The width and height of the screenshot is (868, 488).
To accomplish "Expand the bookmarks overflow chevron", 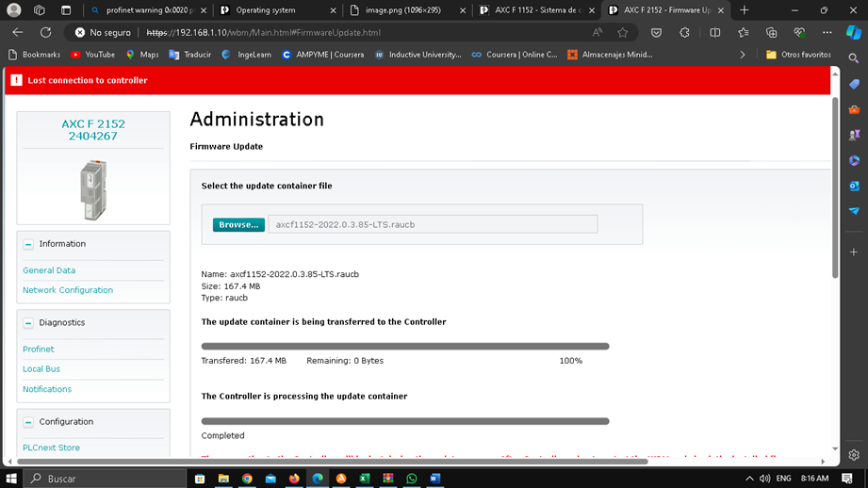I will coord(743,55).
